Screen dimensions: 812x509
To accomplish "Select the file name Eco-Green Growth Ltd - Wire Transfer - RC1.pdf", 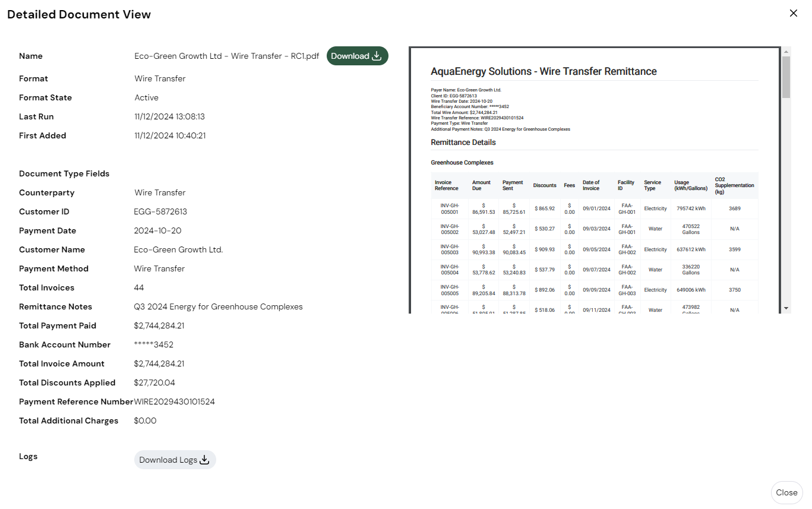I will pyautogui.click(x=227, y=56).
